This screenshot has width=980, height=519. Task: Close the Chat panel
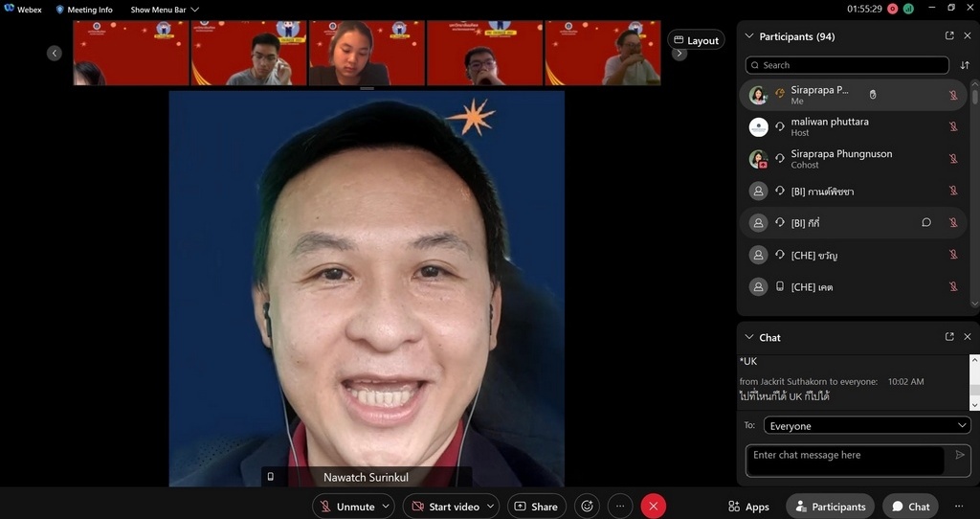(968, 337)
